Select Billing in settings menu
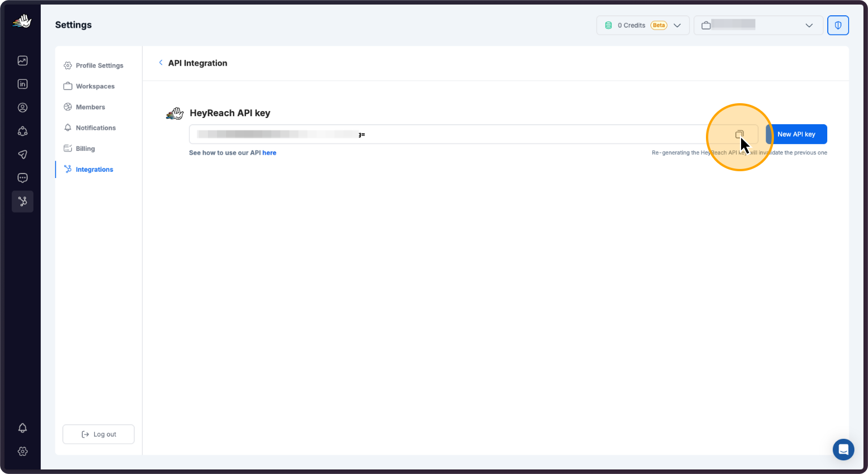Screen dimensions: 868x474 coord(85,149)
